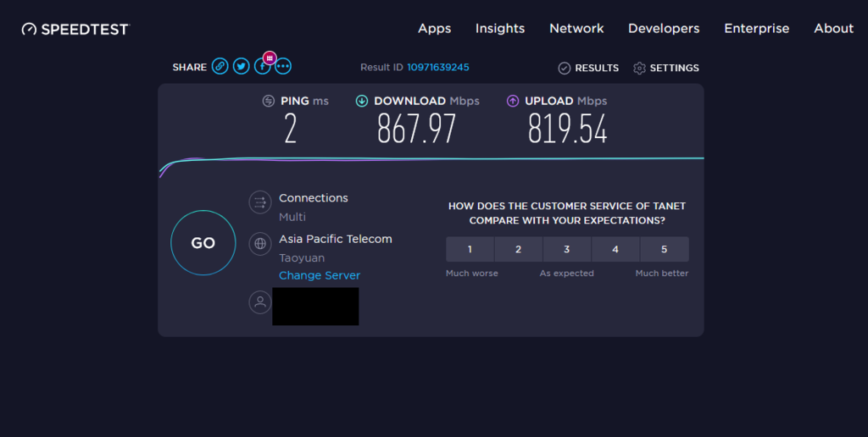868x437 pixels.
Task: Open the Network menu
Action: coord(576,29)
